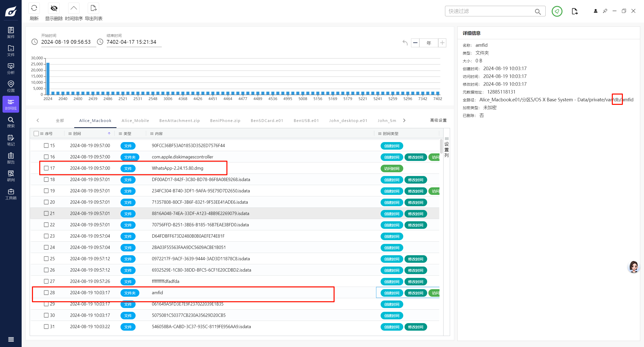The width and height of the screenshot is (644, 347).
Task: Click the undo arrow above chart
Action: click(x=405, y=43)
